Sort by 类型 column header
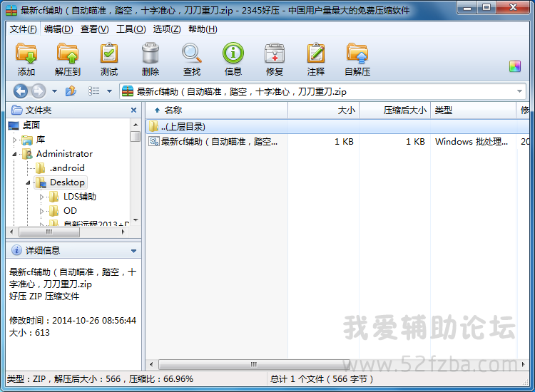 pyautogui.click(x=473, y=110)
